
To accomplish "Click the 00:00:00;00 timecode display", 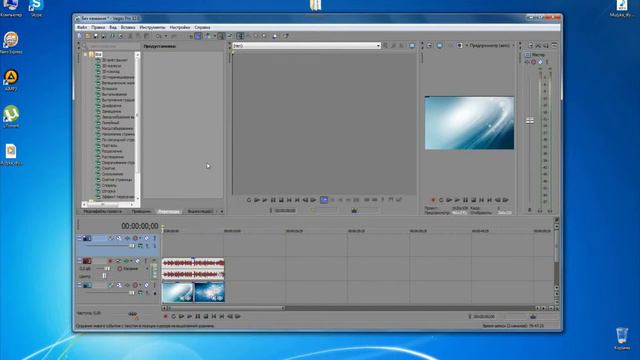I will [x=140, y=226].
